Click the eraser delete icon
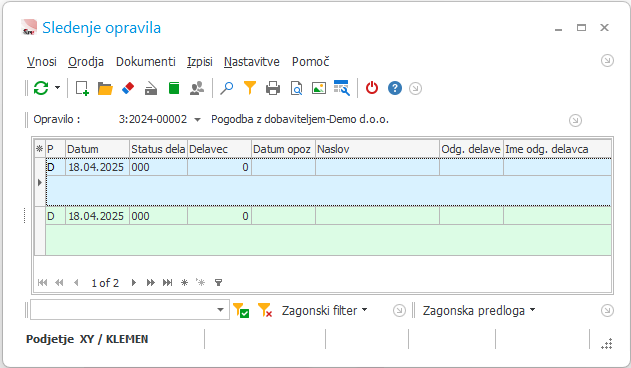 tap(128, 88)
